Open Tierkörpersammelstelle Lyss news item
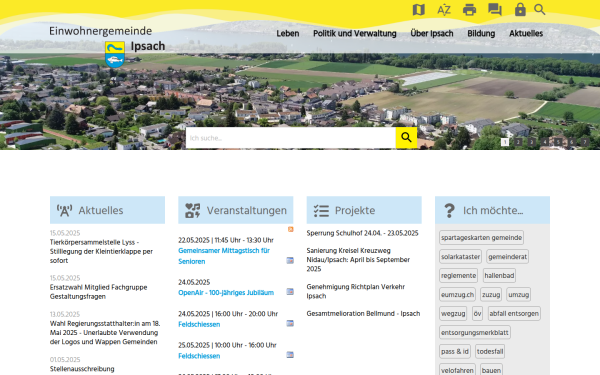Image resolution: width=600 pixels, height=375 pixels. click(x=101, y=251)
